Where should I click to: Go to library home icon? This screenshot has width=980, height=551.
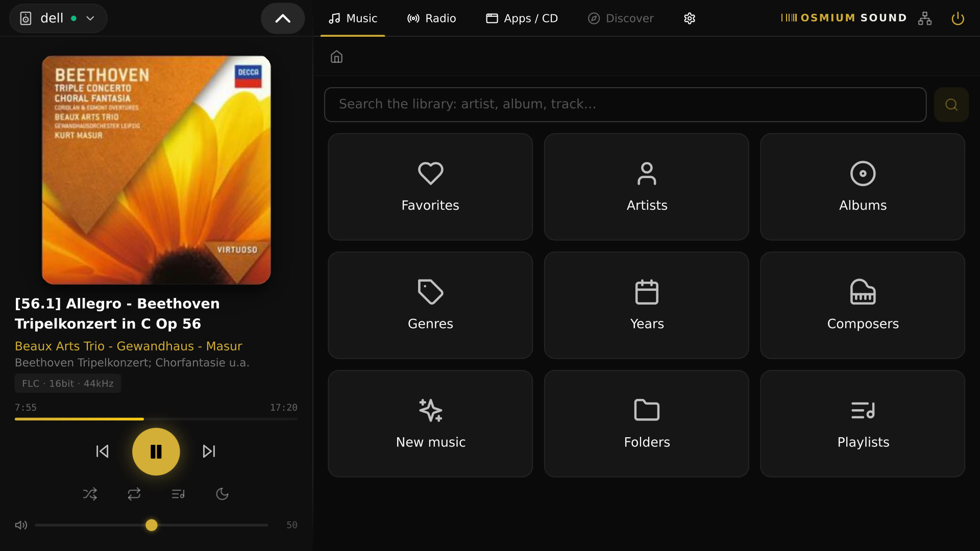336,57
